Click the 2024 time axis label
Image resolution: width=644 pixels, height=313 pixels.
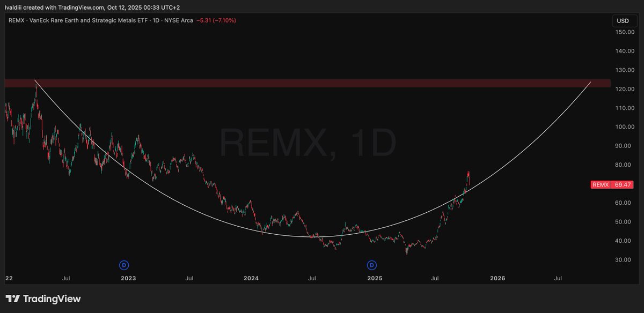click(251, 278)
